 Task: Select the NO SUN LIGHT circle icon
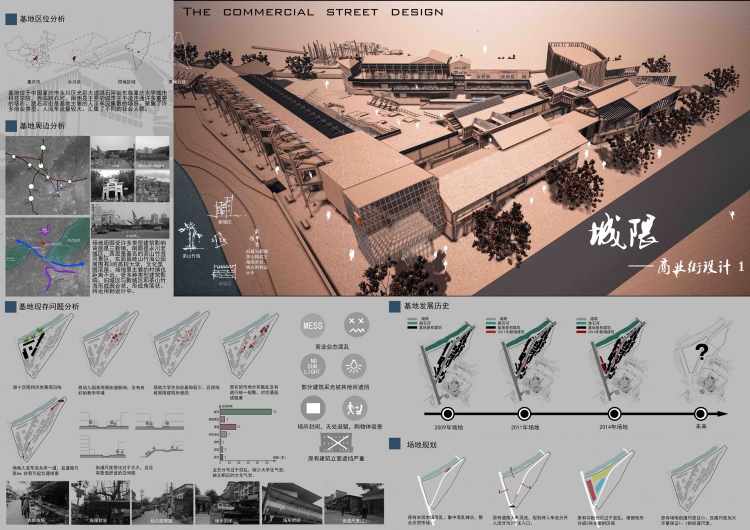click(313, 367)
